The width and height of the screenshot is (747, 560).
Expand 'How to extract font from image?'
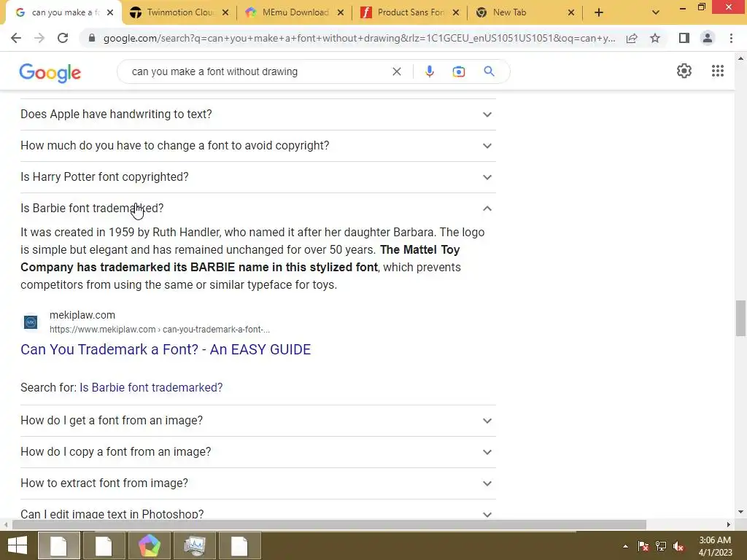tap(258, 483)
